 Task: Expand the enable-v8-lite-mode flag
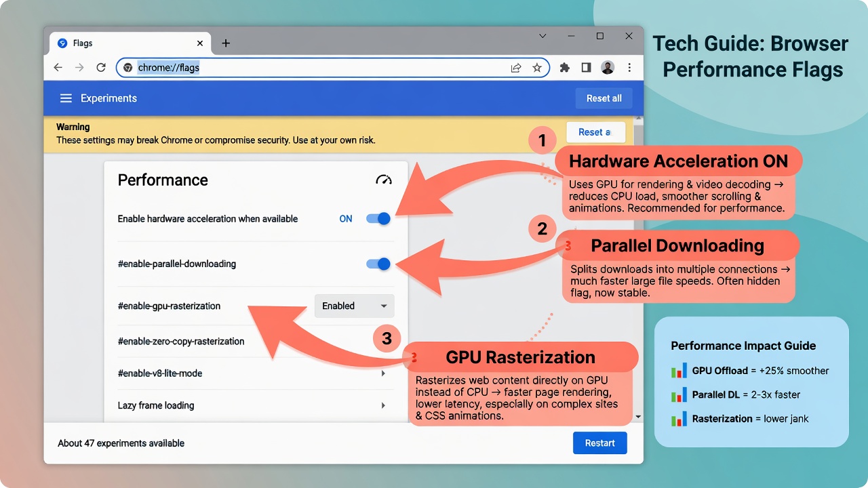tap(383, 373)
